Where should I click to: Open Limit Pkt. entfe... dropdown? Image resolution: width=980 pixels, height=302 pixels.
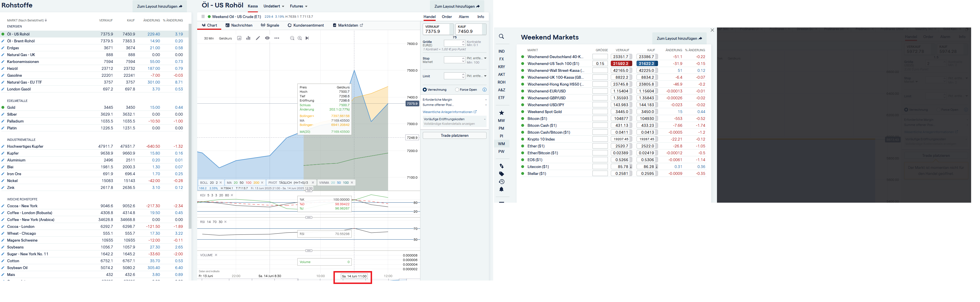477,76
